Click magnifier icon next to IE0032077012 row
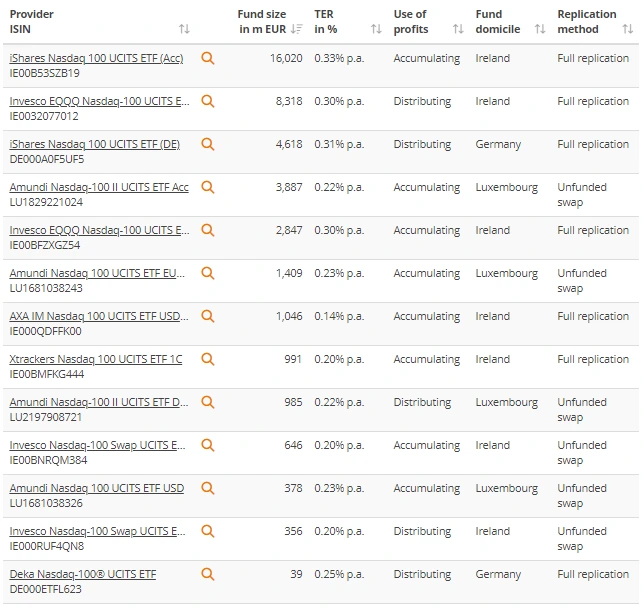Image resolution: width=643 pixels, height=609 pixels. pyautogui.click(x=207, y=101)
